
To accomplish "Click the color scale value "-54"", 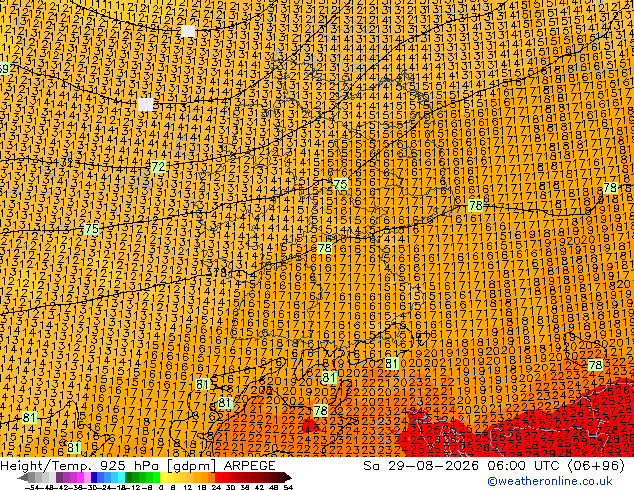I will tap(32, 488).
